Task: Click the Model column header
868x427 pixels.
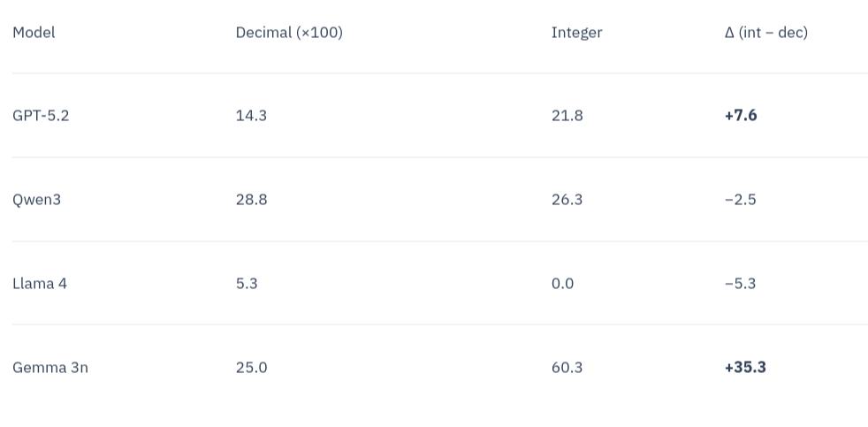Action: pos(34,33)
